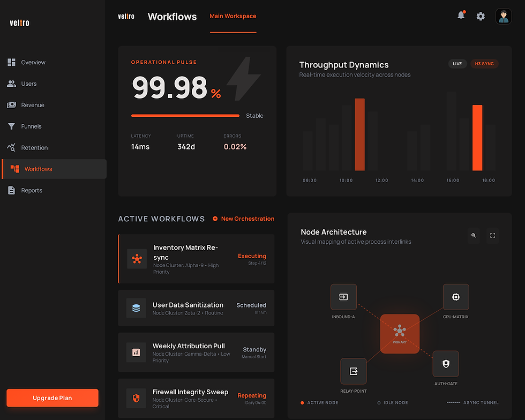Click the Async Tunnel legend label
Viewport: 525px width, 420px height.
481,402
